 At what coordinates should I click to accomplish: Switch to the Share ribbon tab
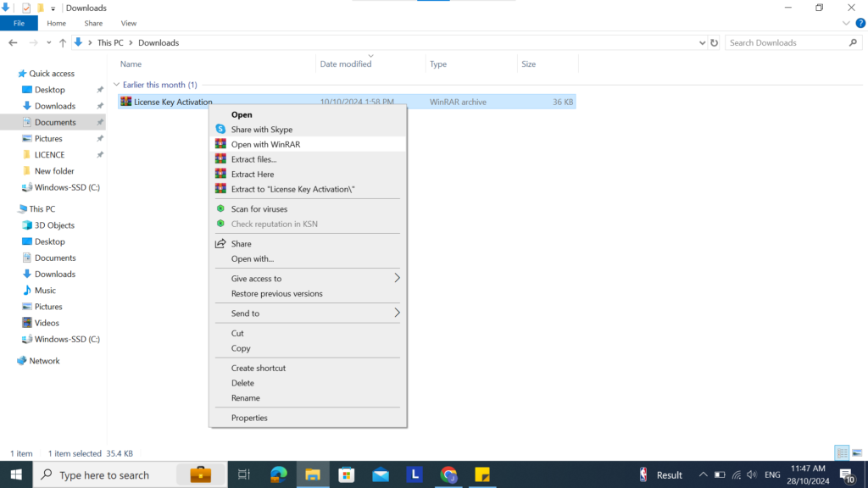[93, 23]
